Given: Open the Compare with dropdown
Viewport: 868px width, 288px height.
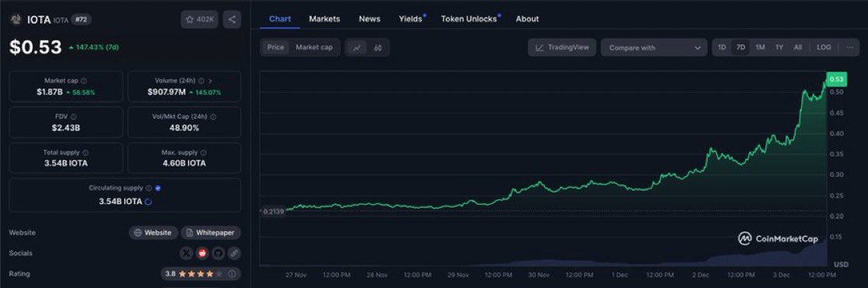Looking at the screenshot, I should coord(654,47).
